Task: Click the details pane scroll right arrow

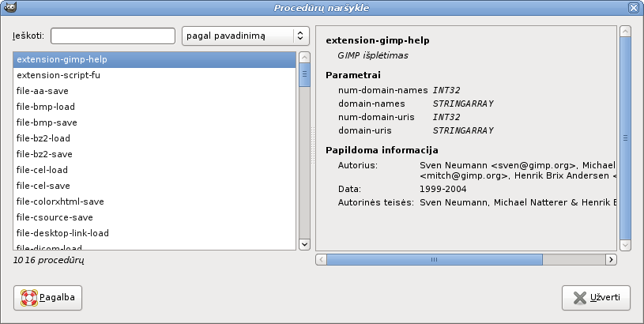Action: point(611,259)
